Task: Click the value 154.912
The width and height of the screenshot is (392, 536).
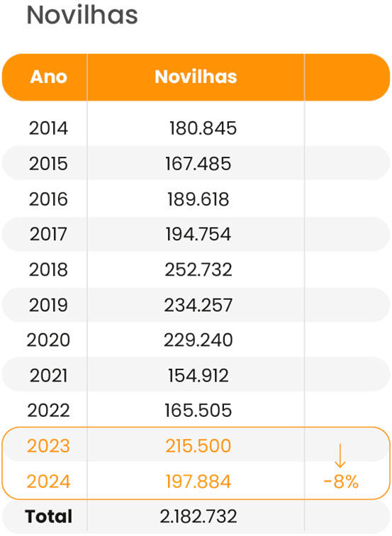Action: (x=198, y=375)
